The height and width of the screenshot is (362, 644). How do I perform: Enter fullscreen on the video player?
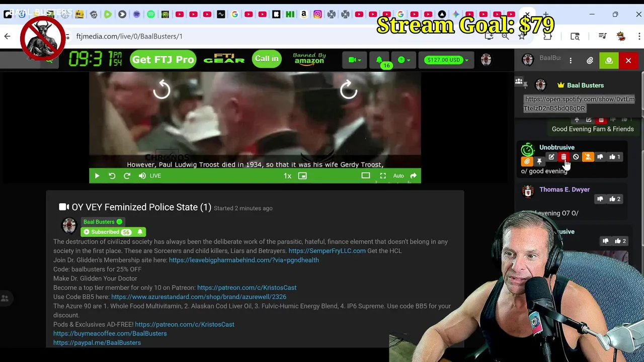tap(383, 175)
